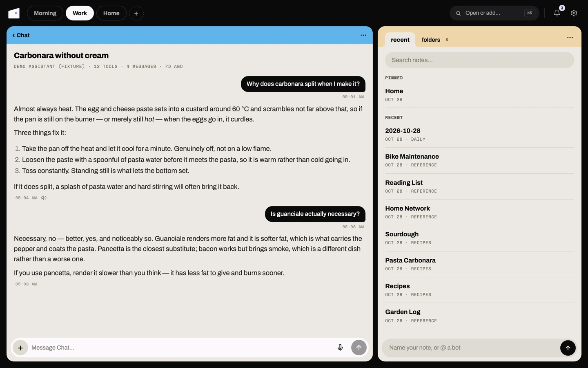Click the Open or add search box
Image resolution: width=588 pixels, height=368 pixels.
click(x=494, y=13)
